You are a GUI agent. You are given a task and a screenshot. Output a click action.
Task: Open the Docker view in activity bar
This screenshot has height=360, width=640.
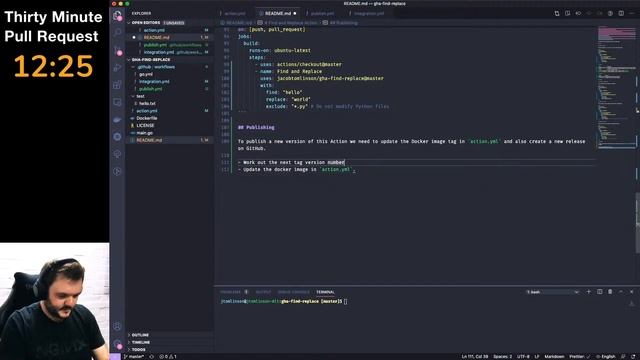coord(118,120)
